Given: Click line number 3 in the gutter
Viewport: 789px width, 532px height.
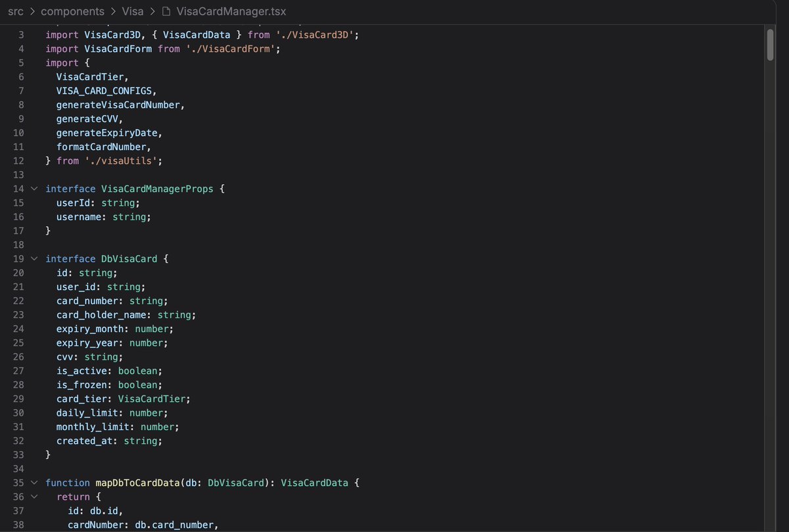Looking at the screenshot, I should (x=21, y=35).
